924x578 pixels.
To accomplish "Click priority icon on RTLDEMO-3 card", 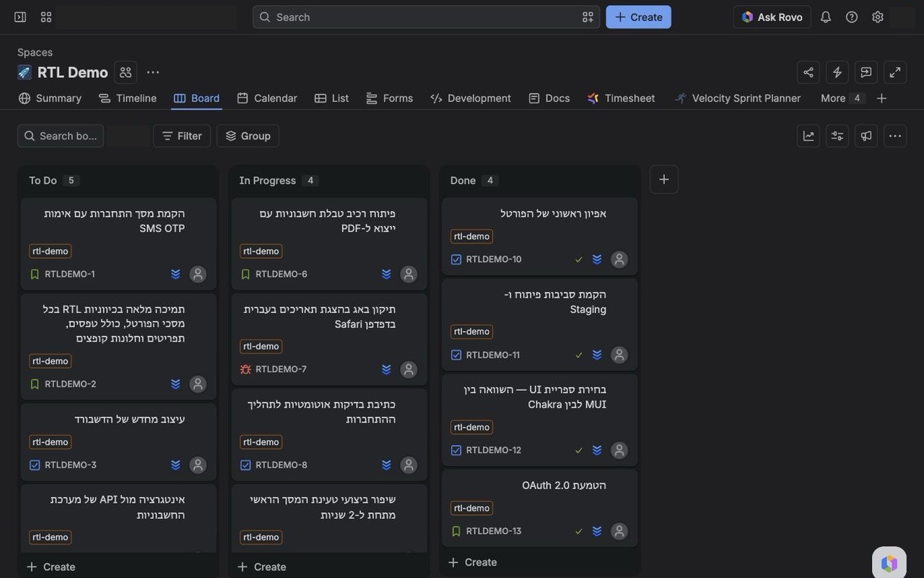I will click(x=175, y=465).
